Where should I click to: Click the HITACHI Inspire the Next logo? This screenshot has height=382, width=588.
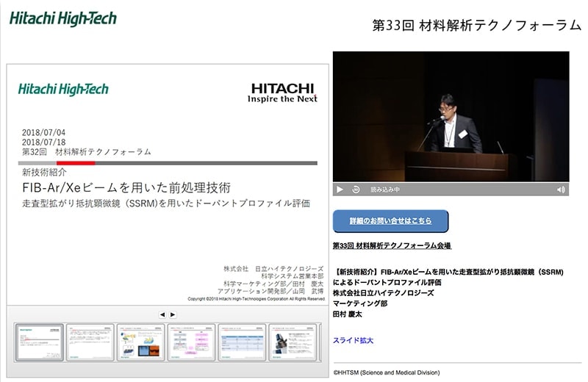pos(282,92)
